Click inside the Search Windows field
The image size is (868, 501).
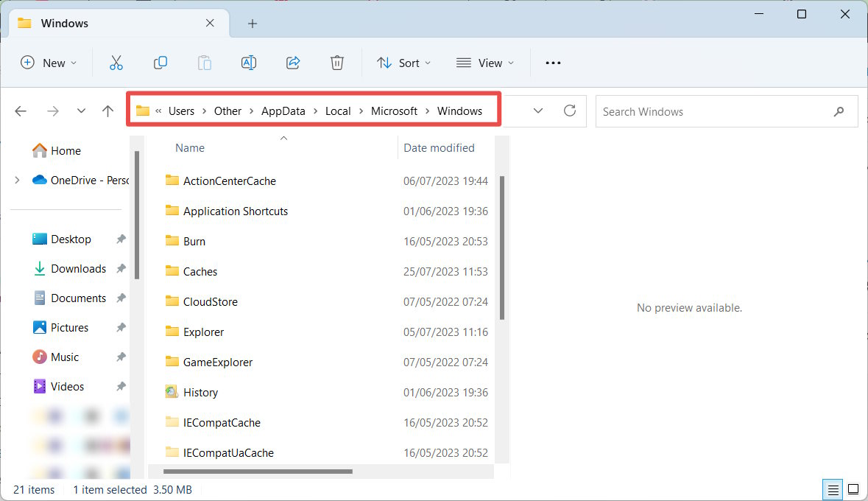707,111
